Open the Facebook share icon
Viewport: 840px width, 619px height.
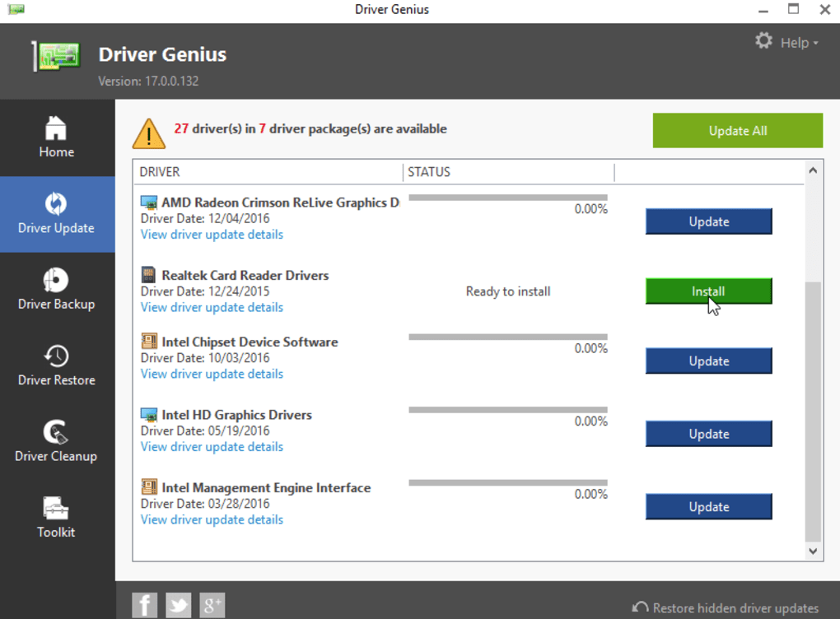tap(145, 605)
